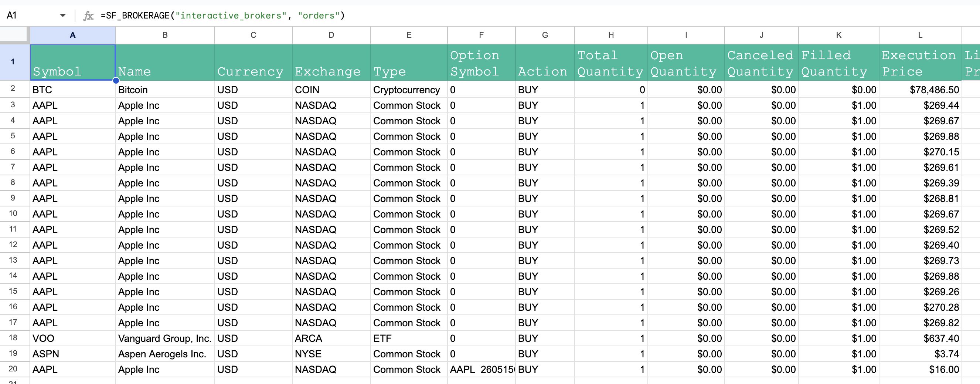
Task: Select column G header
Action: 545,35
